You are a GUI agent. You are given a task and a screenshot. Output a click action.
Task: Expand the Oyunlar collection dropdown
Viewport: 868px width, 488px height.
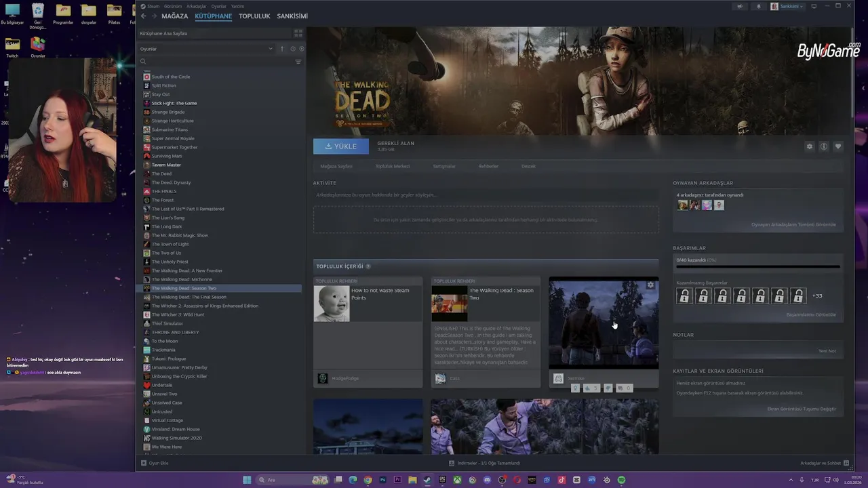coord(206,49)
